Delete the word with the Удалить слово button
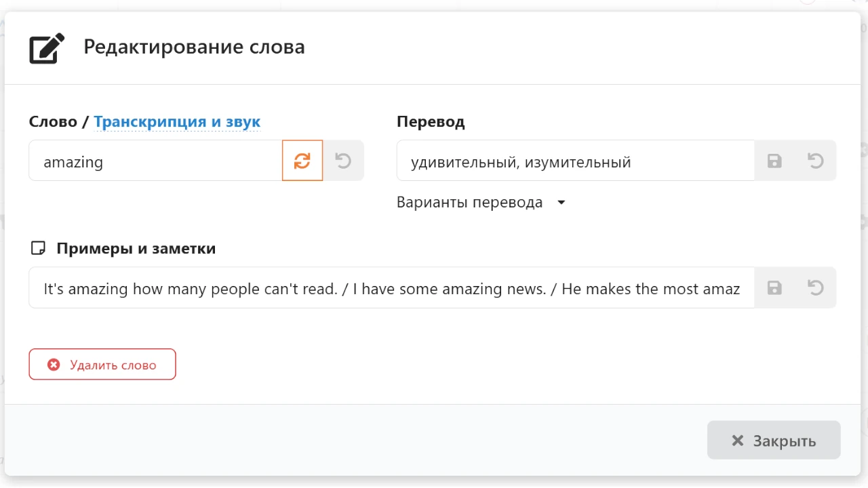Screen dimensions: 868x488 102,365
